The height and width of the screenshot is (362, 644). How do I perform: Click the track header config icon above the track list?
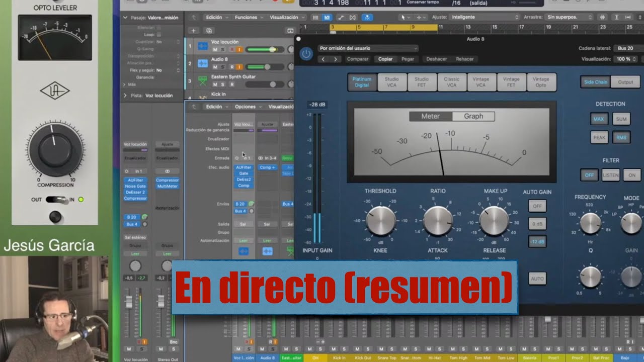point(290,31)
